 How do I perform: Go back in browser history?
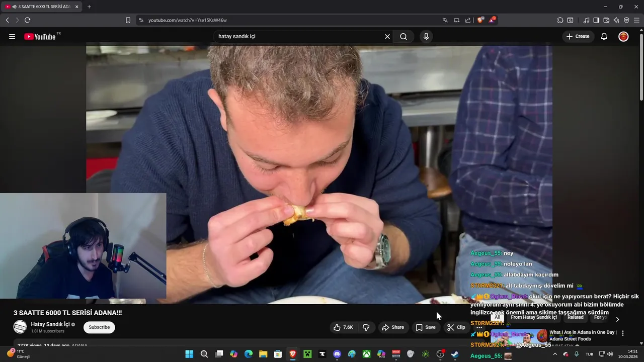point(7,20)
